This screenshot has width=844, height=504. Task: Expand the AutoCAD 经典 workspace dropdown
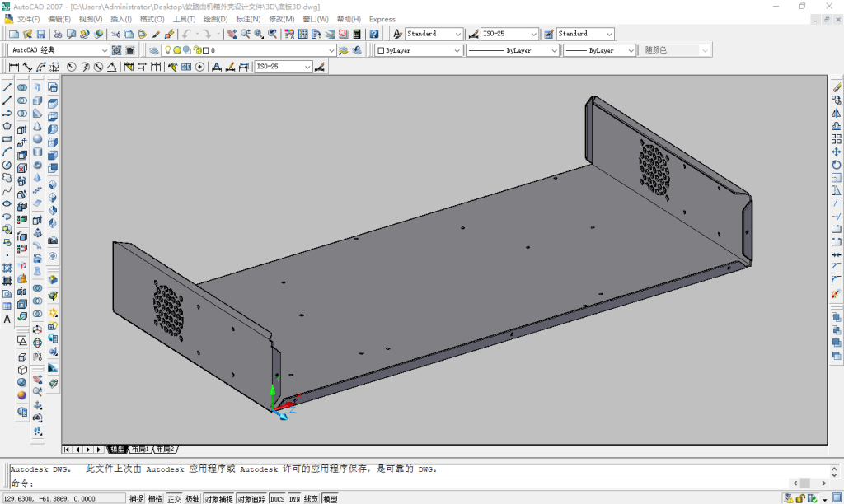click(104, 50)
